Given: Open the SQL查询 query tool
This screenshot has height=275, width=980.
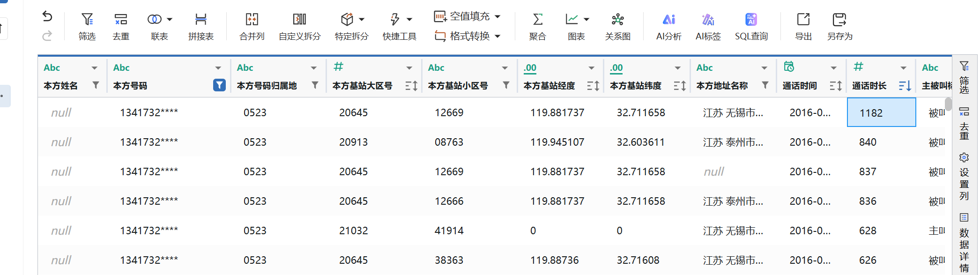Looking at the screenshot, I should tap(751, 26).
